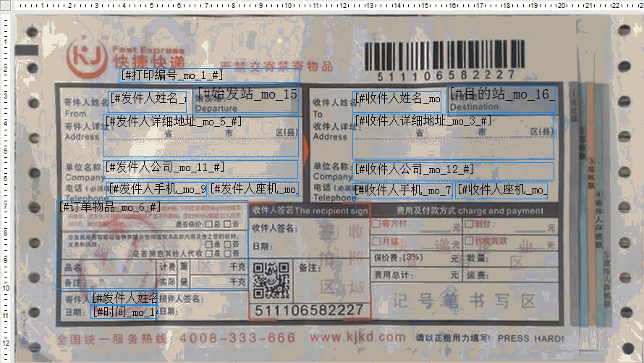This screenshot has height=363, width=644.
Task: Click the ruler origin corner box
Action: 5,5
